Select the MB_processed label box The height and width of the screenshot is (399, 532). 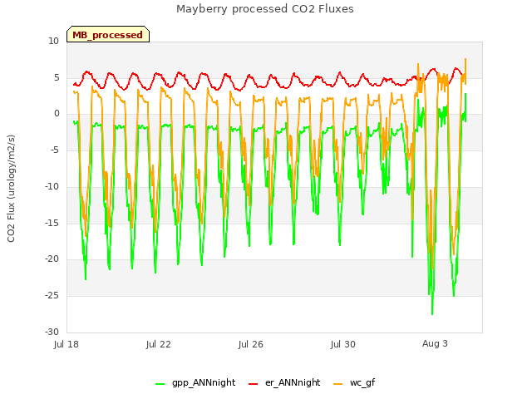pos(108,34)
